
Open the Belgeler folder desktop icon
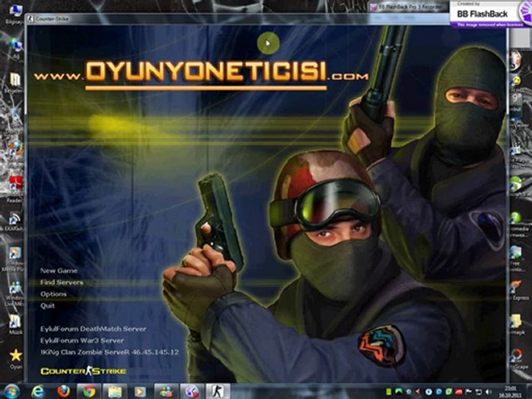tap(15, 83)
